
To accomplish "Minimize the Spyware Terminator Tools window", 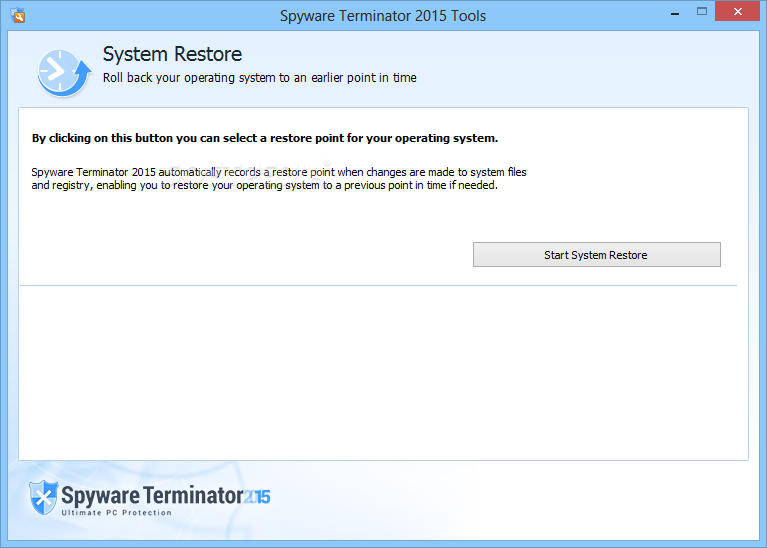I will 675,13.
